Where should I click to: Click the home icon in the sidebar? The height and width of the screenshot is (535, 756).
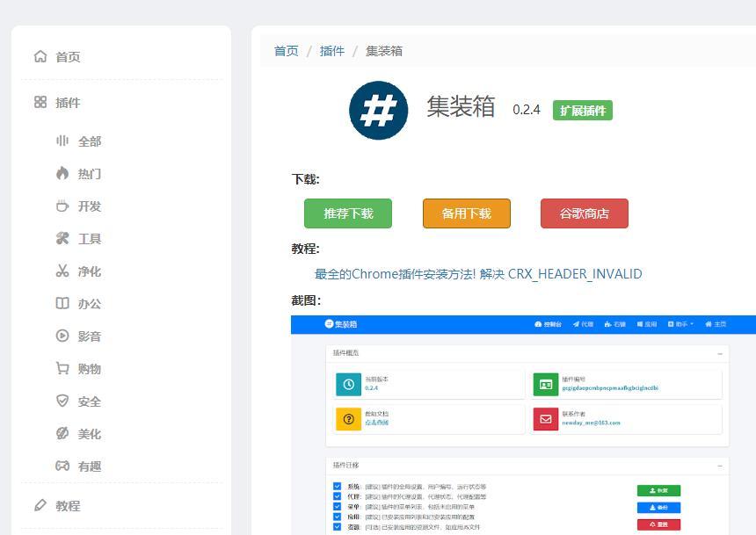40,56
